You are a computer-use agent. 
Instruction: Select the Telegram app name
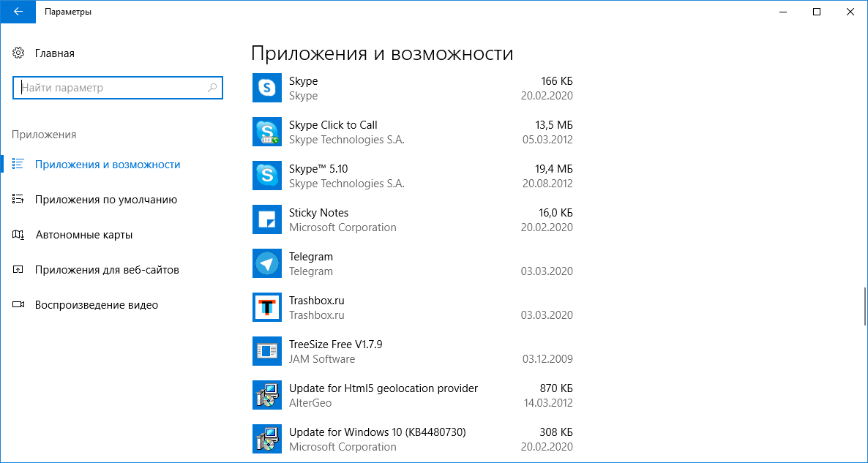[x=311, y=257]
